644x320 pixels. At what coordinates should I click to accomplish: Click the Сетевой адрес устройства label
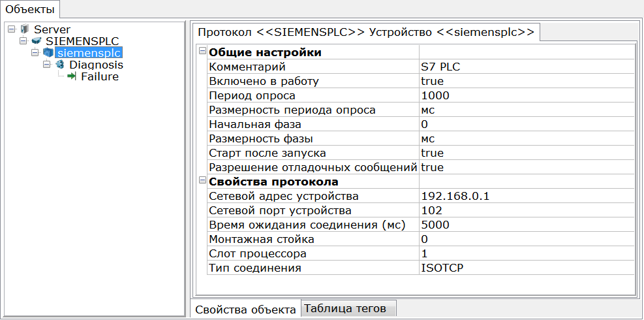click(284, 196)
